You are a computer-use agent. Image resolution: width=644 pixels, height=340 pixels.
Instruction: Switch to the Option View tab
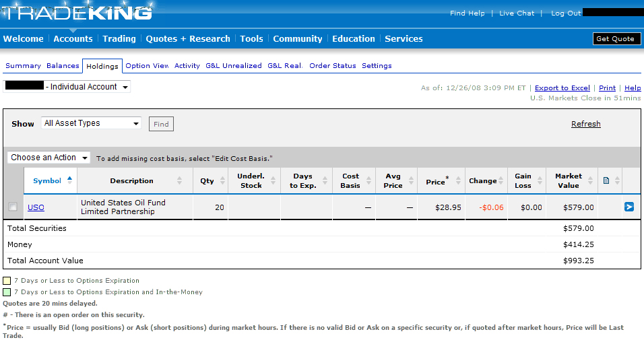147,66
